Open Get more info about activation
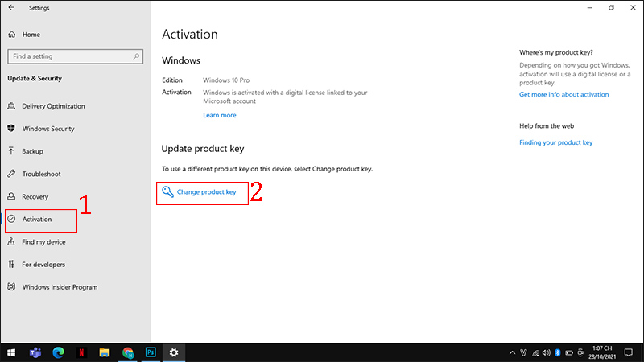Viewport: 644px width, 362px height. point(563,94)
